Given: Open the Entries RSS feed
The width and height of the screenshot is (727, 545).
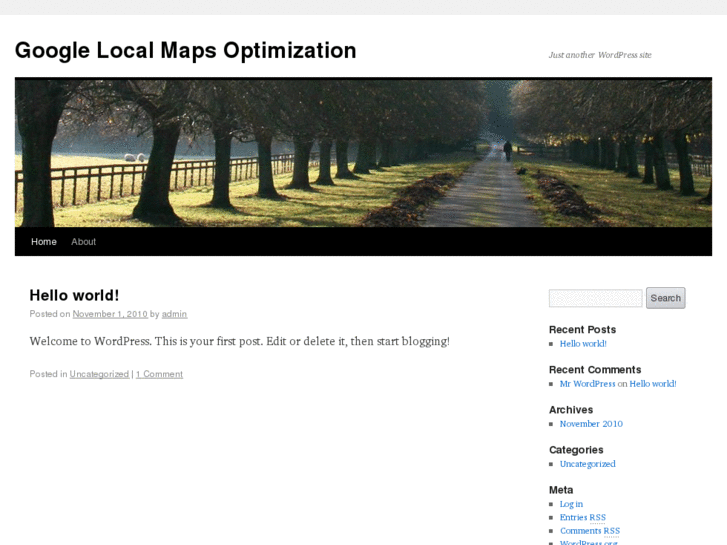Looking at the screenshot, I should tap(582, 518).
